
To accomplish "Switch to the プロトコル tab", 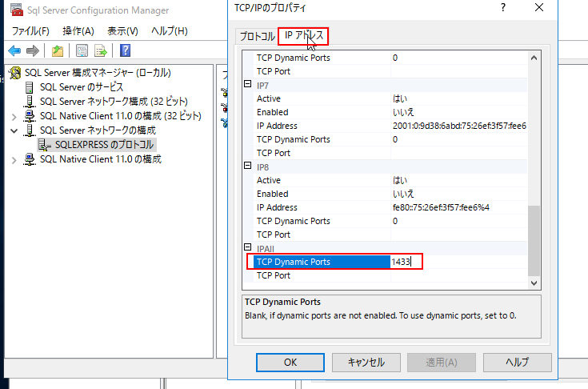I will click(x=257, y=37).
